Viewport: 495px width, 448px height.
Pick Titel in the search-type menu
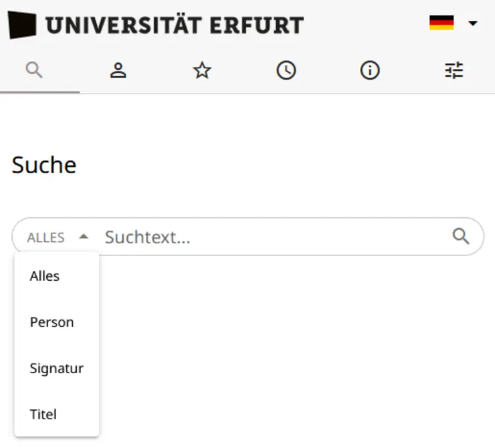(x=43, y=415)
